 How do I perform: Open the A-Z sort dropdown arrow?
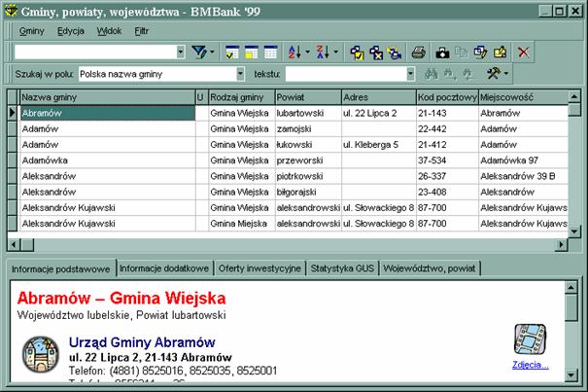tap(307, 53)
